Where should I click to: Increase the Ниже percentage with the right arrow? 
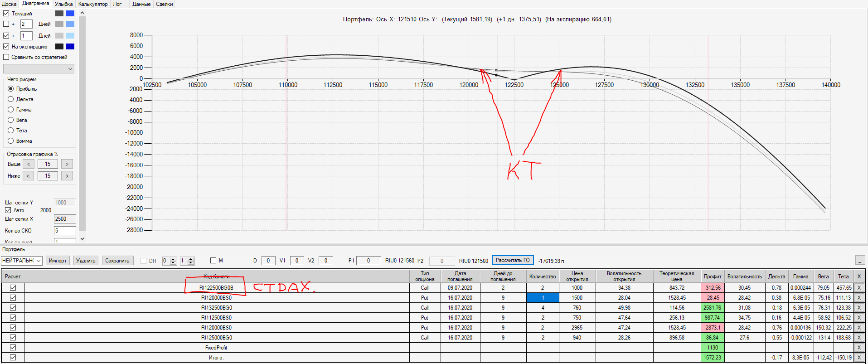(x=67, y=176)
